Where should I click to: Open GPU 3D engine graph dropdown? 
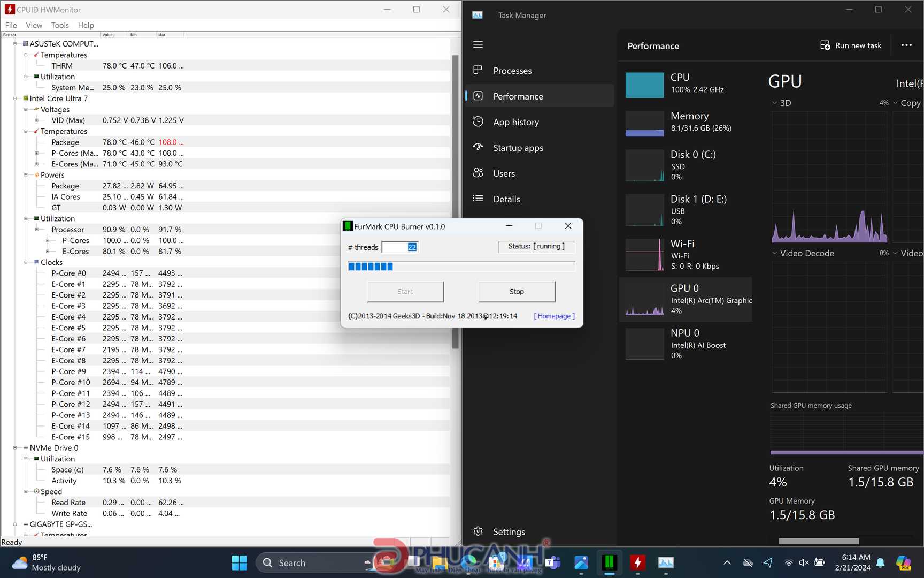pyautogui.click(x=774, y=103)
